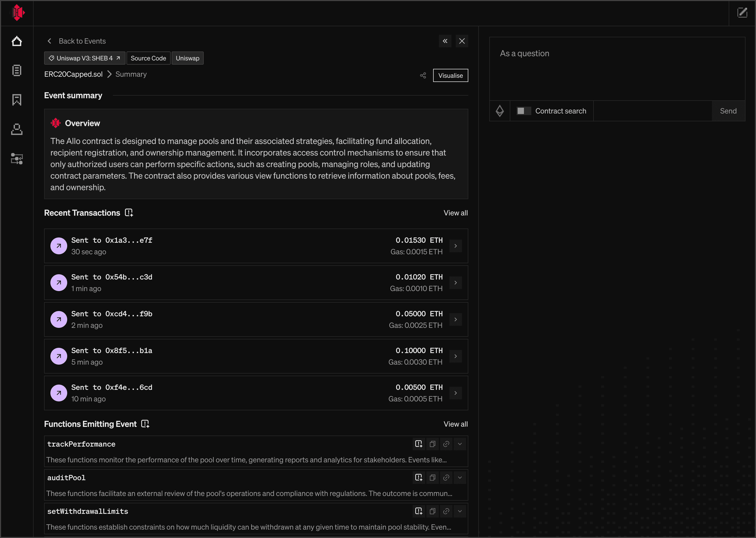The width and height of the screenshot is (756, 538).
Task: Copy the trackPerformance function
Action: 432,444
